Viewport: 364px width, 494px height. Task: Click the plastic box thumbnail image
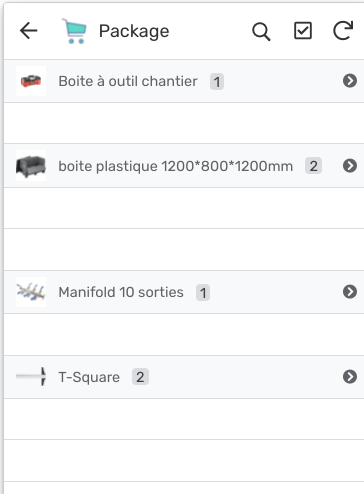[x=31, y=166]
